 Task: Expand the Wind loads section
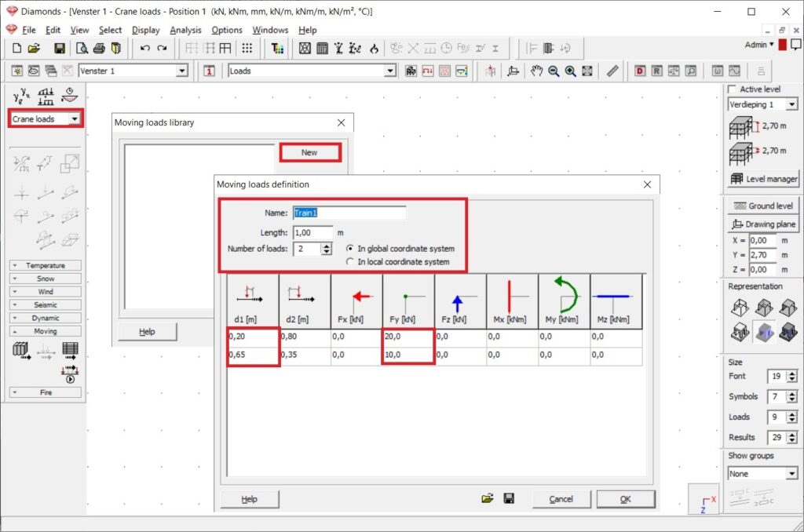[45, 292]
